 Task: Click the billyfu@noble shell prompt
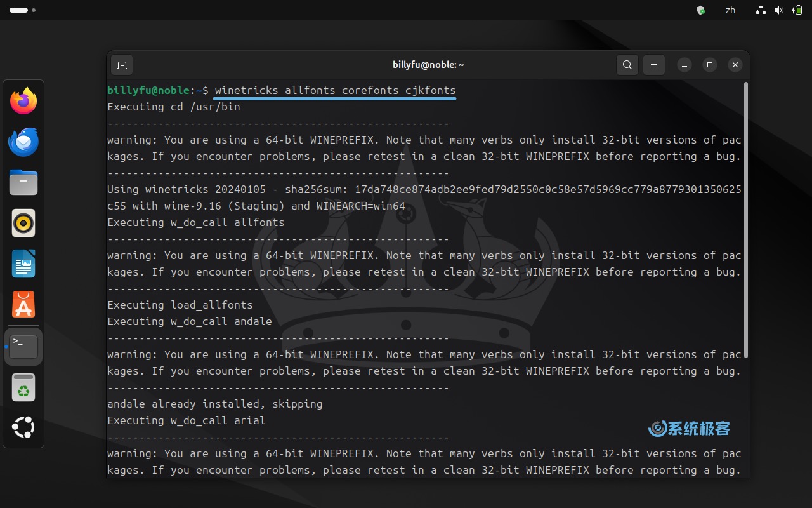[158, 90]
